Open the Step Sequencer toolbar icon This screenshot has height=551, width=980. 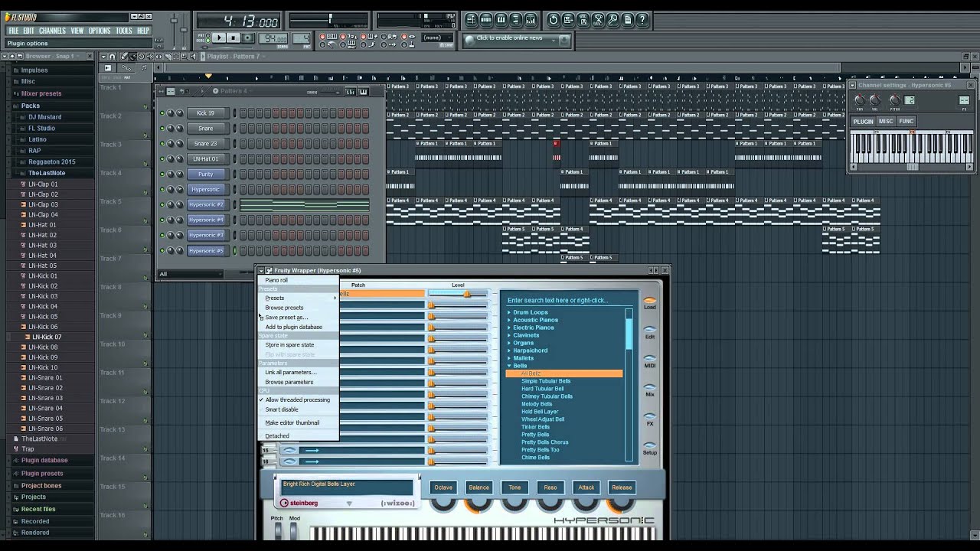(x=486, y=20)
